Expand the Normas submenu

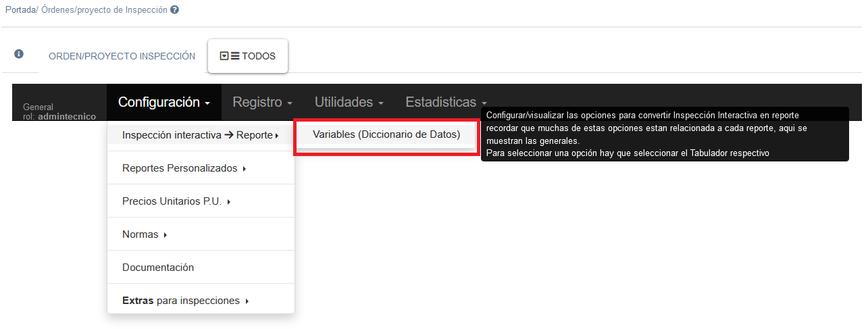145,234
